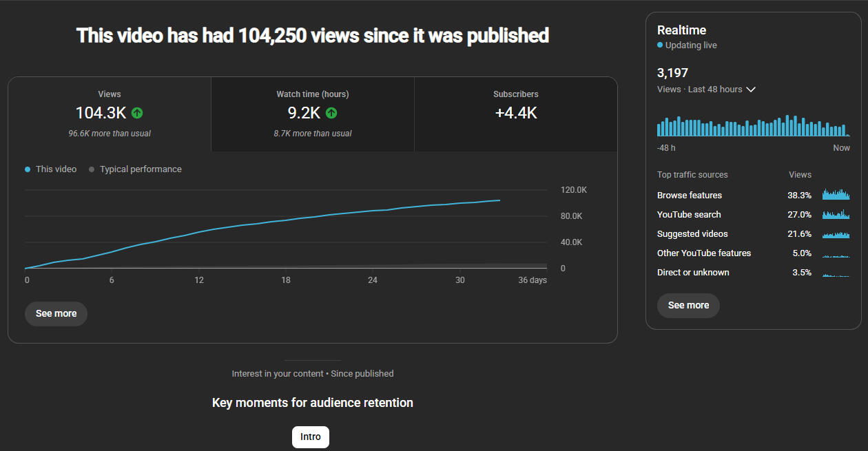Viewport: 868px width, 451px height.
Task: Click Direct or unknown sparkline
Action: pyautogui.click(x=836, y=275)
